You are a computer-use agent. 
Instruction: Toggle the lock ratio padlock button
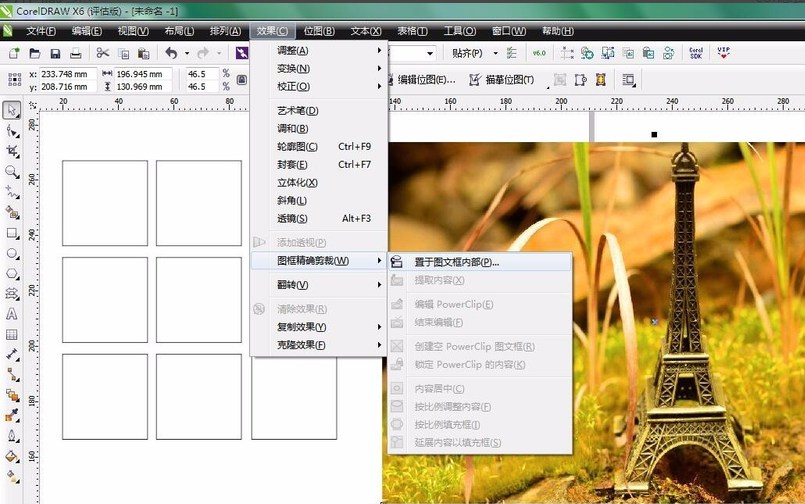point(241,80)
